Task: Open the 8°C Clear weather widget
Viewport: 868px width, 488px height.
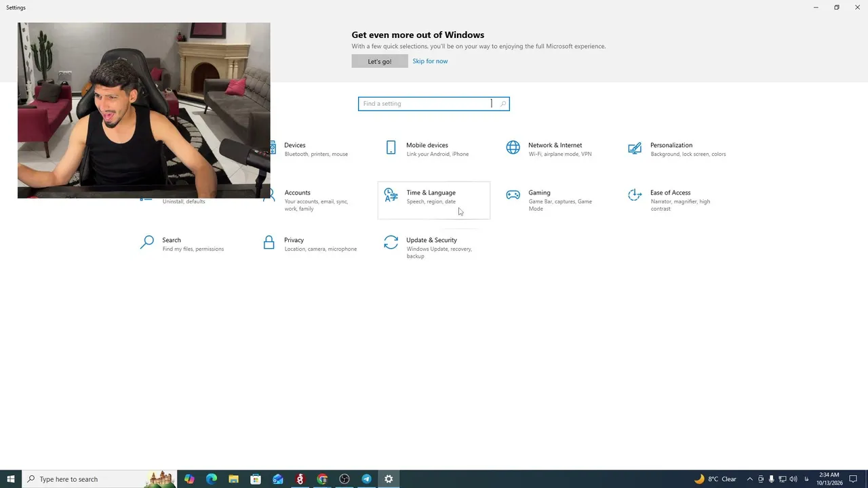Action: (715, 479)
